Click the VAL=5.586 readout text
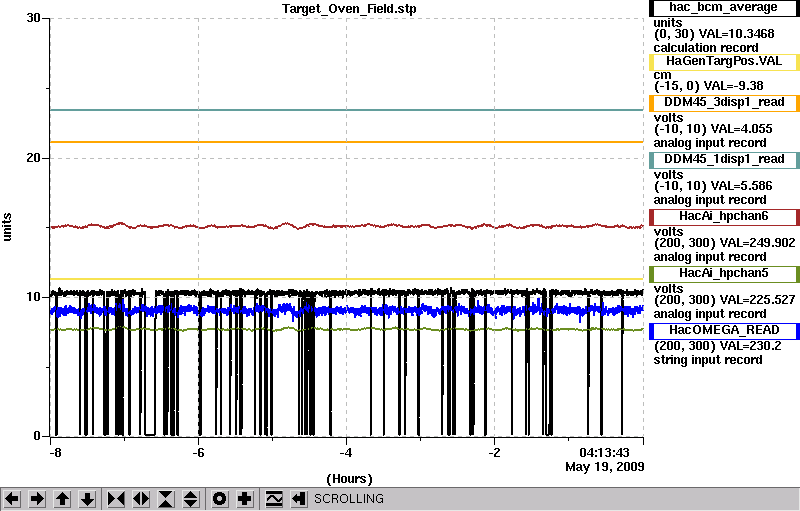The height and width of the screenshot is (511, 800). click(741, 186)
